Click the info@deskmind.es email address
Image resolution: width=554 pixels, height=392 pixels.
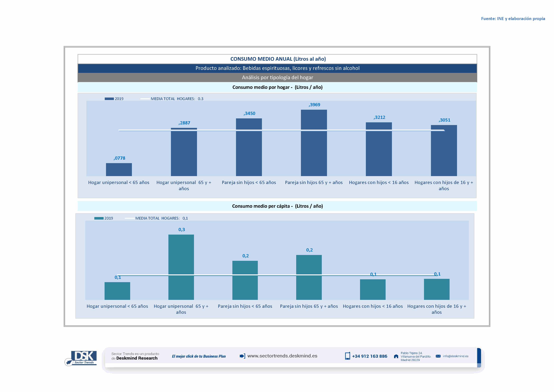pos(456,356)
